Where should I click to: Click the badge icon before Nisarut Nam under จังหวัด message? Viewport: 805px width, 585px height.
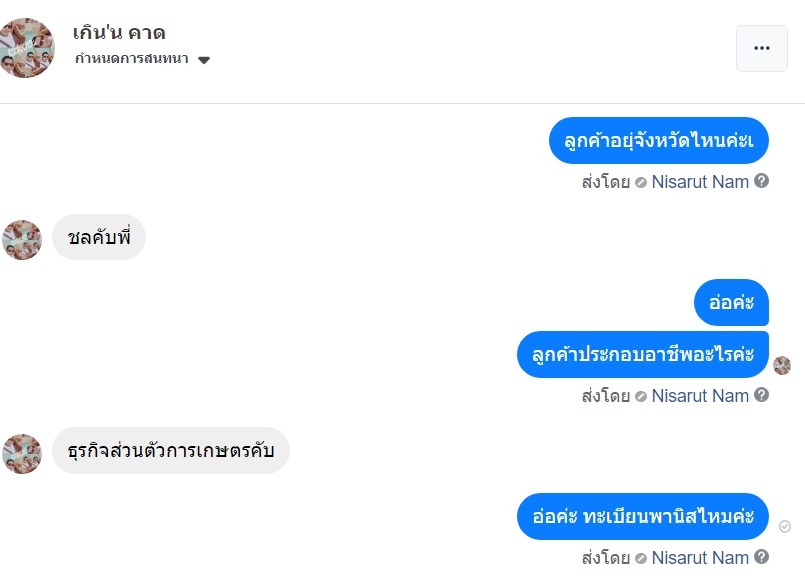click(641, 182)
